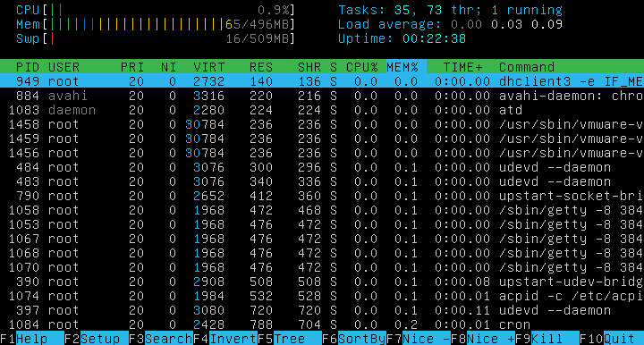Select Nice - to decrease niceness
Viewport: 644px width, 345px height.
(x=427, y=339)
